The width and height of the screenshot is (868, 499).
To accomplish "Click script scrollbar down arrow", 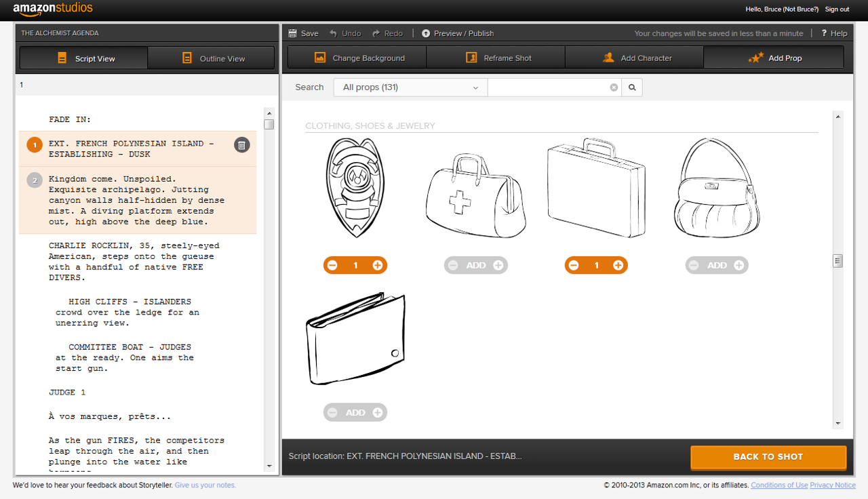I will [269, 466].
